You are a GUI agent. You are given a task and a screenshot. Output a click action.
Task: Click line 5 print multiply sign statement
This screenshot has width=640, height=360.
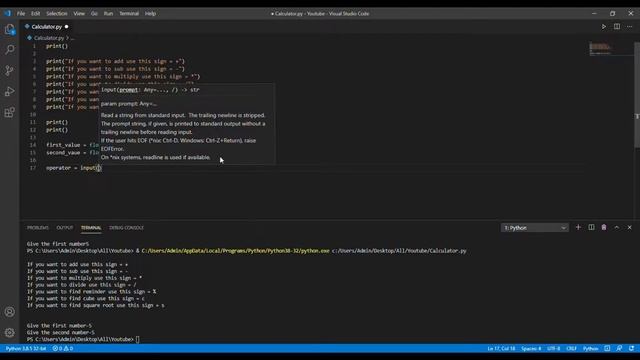123,76
